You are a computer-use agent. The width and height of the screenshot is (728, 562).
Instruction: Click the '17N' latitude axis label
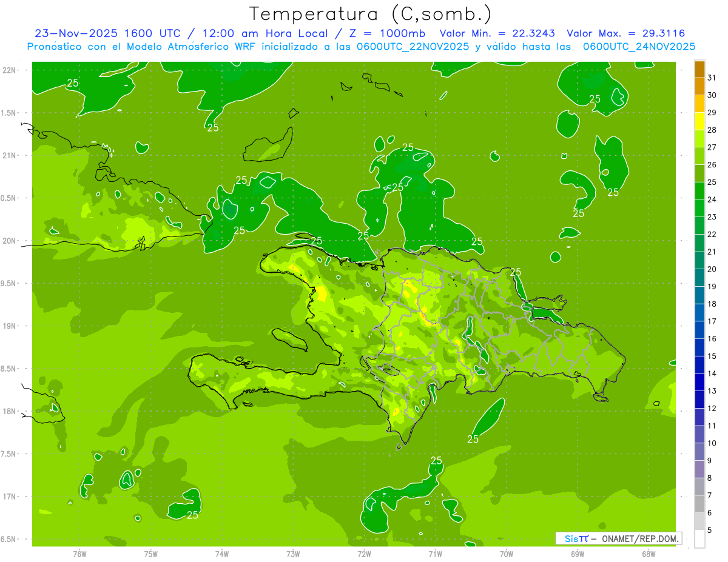[x=9, y=497]
